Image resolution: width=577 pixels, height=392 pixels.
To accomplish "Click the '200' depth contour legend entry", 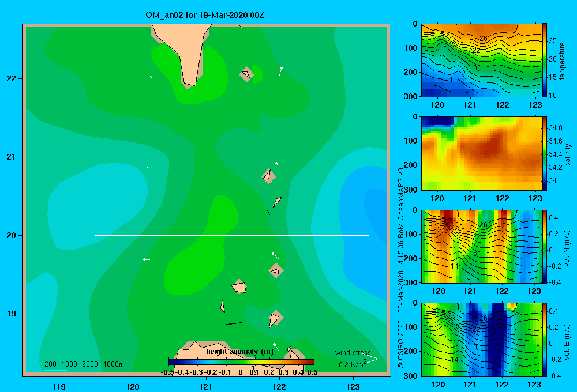I will [x=50, y=364].
